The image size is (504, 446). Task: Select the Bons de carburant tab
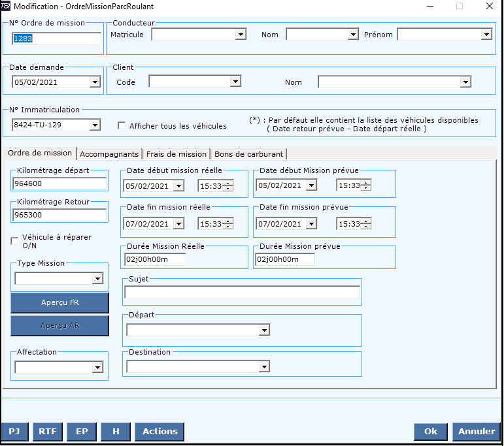(x=249, y=154)
